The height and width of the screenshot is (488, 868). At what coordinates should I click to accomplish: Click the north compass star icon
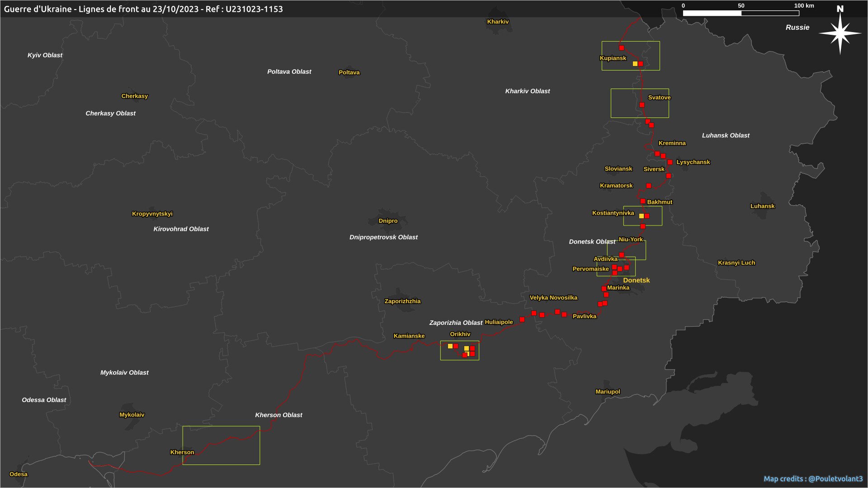[840, 33]
